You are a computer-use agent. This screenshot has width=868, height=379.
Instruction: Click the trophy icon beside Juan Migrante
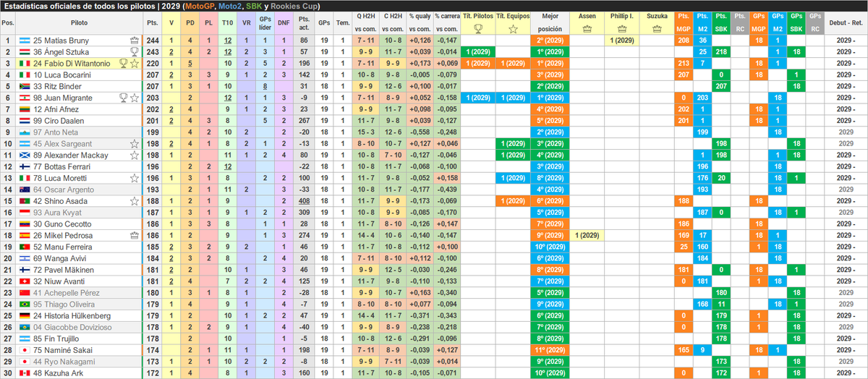[x=124, y=98]
